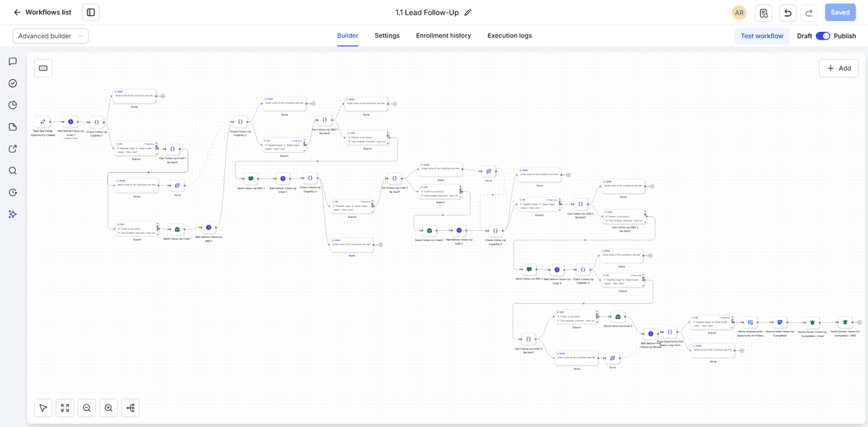Select the Send Follow-Up SMS 1 node
868x427 pixels.
(x=251, y=178)
